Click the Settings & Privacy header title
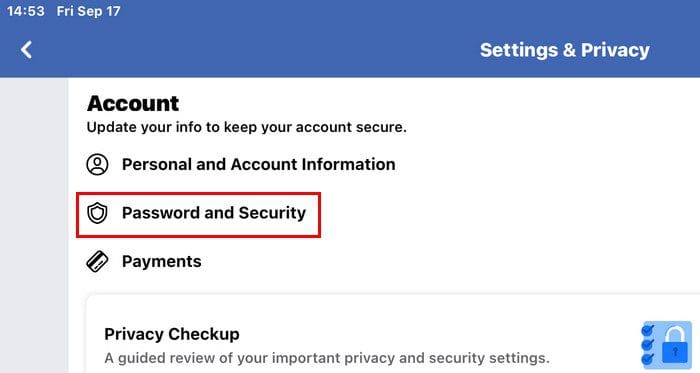The height and width of the screenshot is (373, 700). pyautogui.click(x=565, y=50)
